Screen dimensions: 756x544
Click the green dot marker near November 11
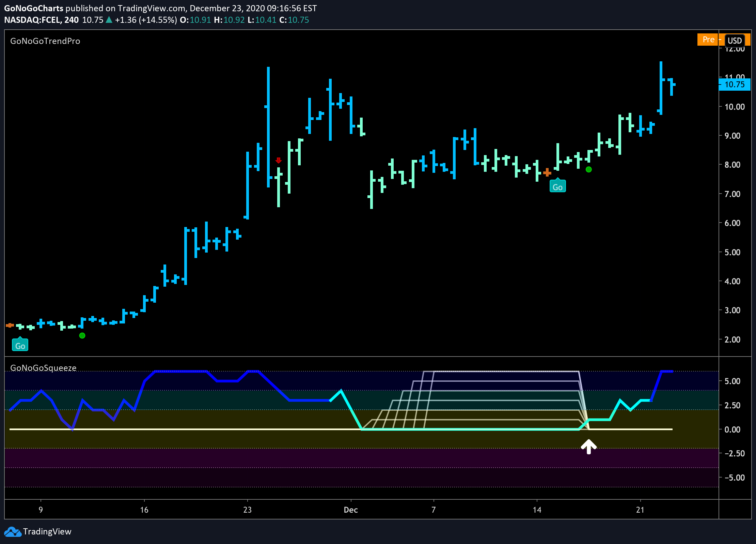tap(82, 335)
